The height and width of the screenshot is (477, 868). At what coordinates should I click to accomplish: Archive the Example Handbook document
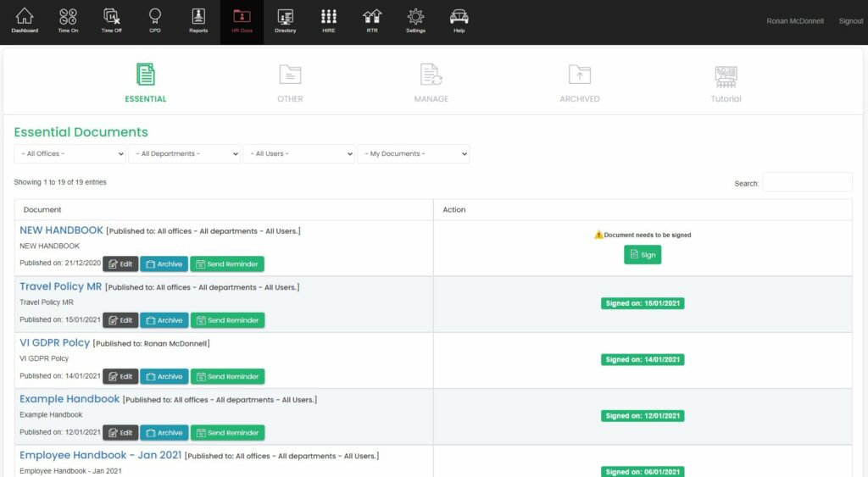pyautogui.click(x=164, y=433)
